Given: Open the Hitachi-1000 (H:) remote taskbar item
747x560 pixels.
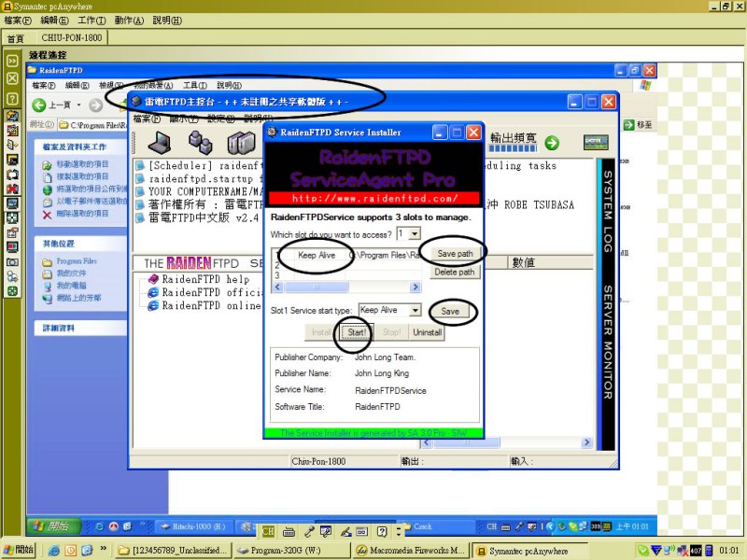Looking at the screenshot, I should (195, 526).
